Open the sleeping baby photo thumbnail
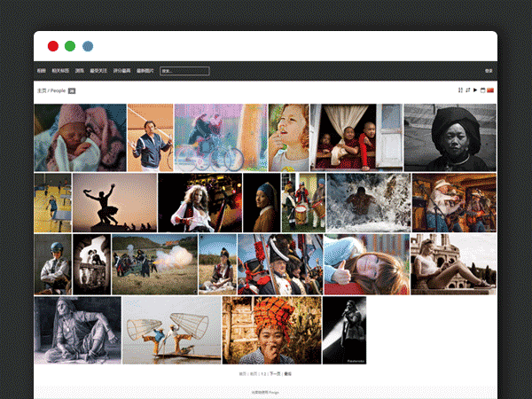 point(80,137)
